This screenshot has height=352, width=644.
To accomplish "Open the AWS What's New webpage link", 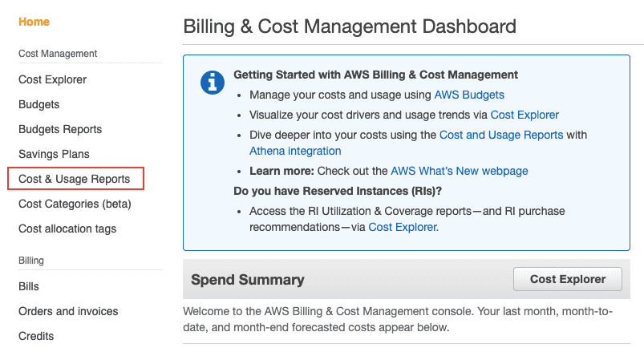I will click(459, 171).
